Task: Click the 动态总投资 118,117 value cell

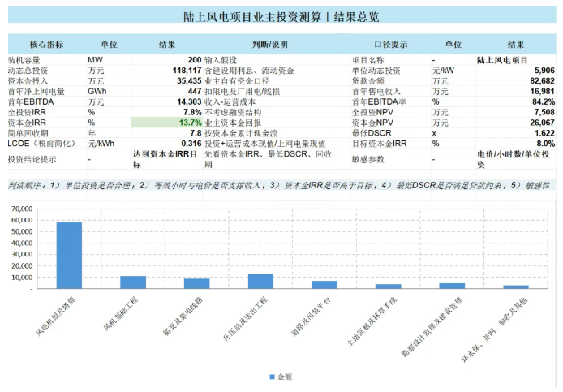Action: tap(167, 71)
